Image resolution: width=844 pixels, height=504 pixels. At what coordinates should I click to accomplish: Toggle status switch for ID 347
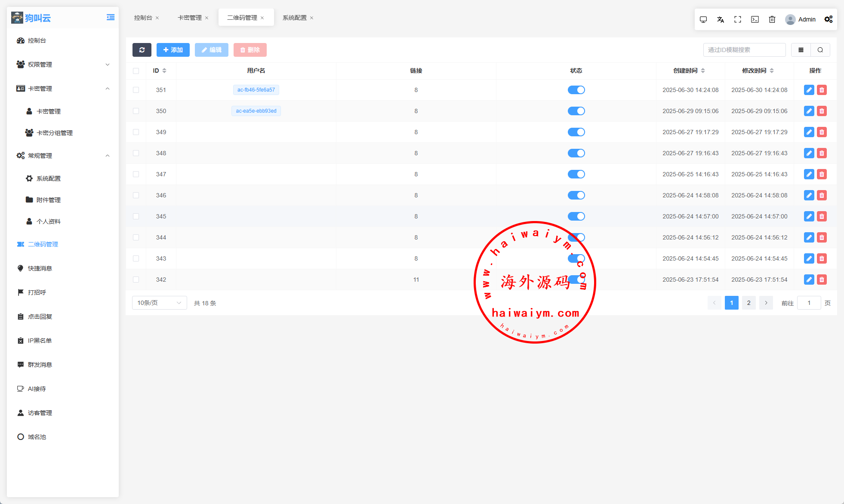[x=576, y=174]
